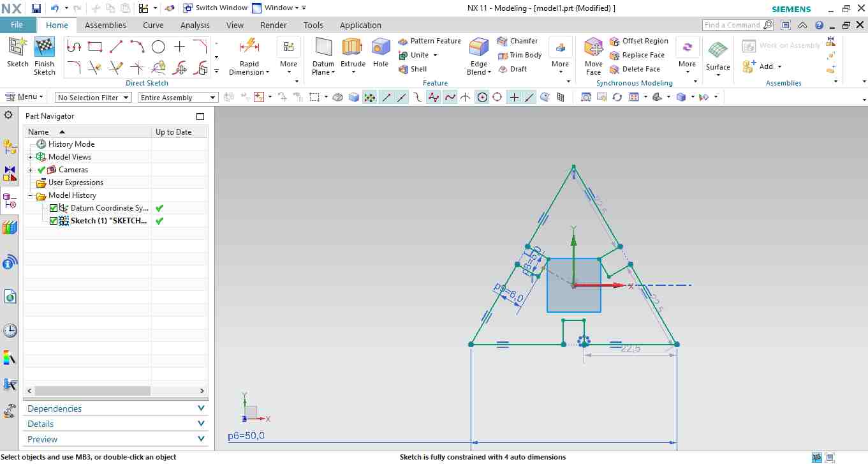Click the Chamfer command
The image size is (868, 464).
tap(518, 41)
